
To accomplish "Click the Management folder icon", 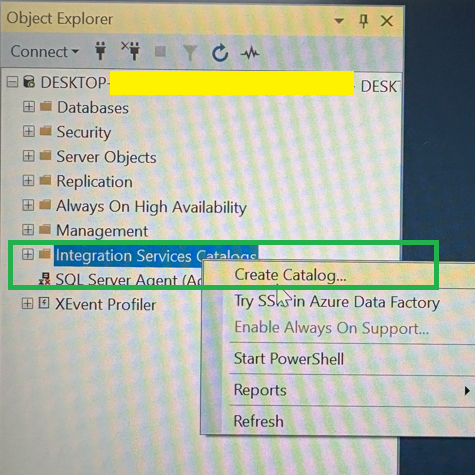I will [45, 229].
